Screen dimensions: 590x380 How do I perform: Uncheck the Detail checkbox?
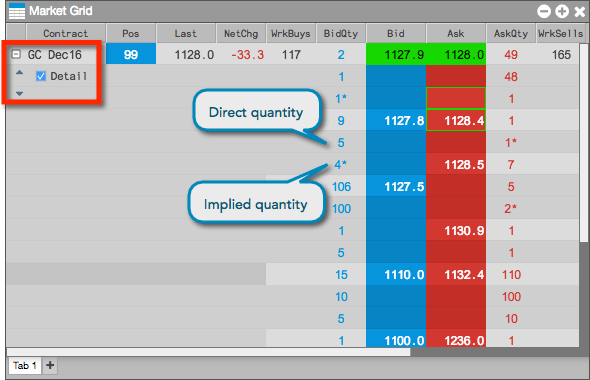tap(41, 76)
